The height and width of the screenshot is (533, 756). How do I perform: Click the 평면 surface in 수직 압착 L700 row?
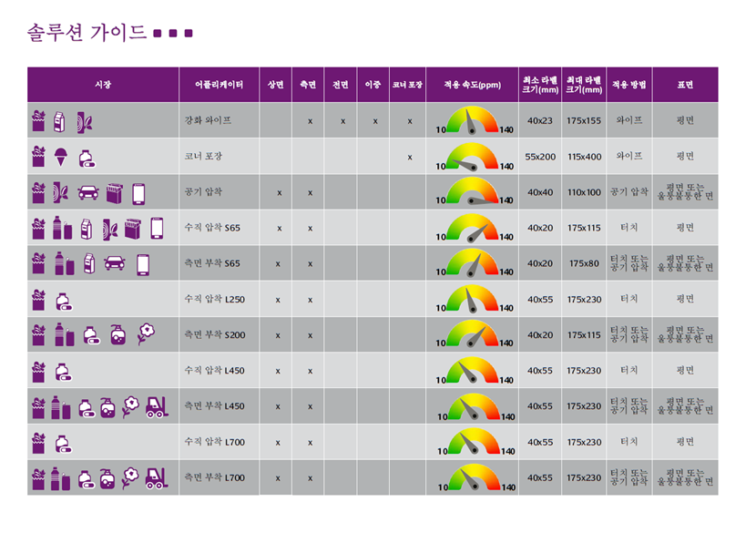[x=685, y=441]
